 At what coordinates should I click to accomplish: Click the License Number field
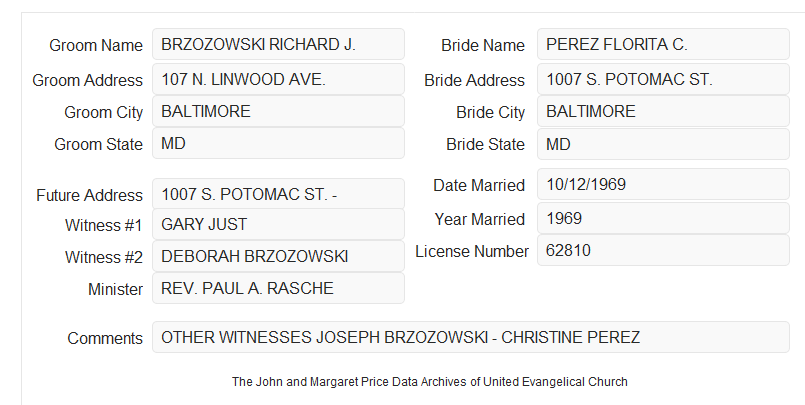click(663, 250)
